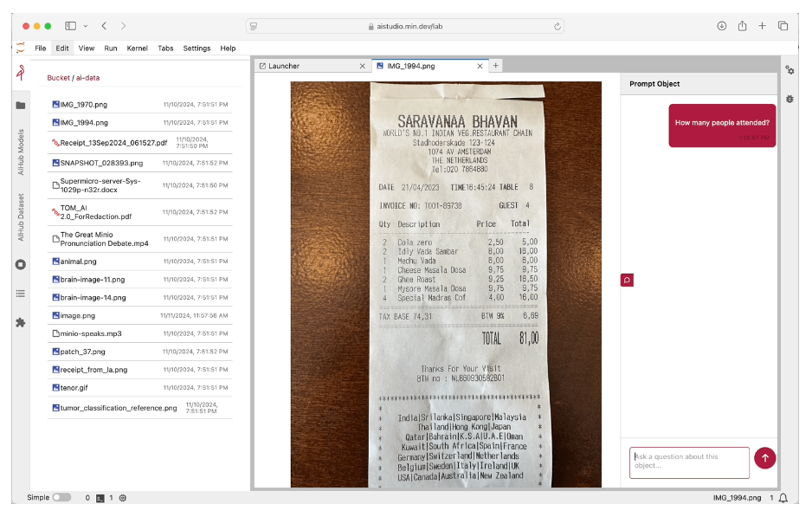Open the extension manager puzzle icon
Screen dimensions: 812x517
click(20, 322)
